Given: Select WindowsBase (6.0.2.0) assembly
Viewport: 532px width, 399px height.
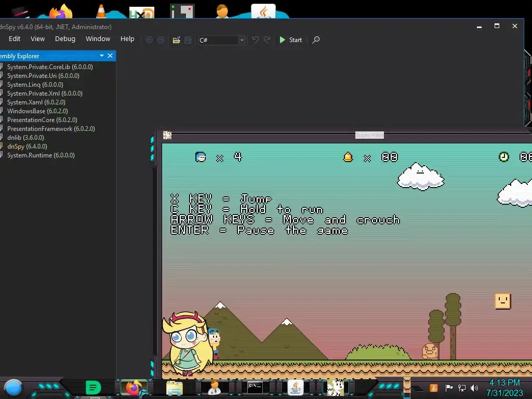Looking at the screenshot, I should (x=37, y=111).
